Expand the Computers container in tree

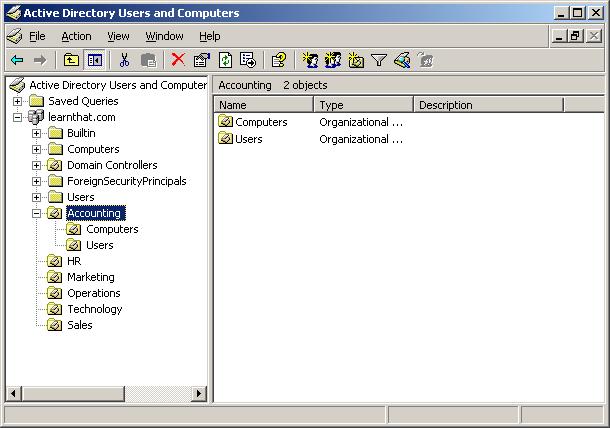click(x=36, y=149)
